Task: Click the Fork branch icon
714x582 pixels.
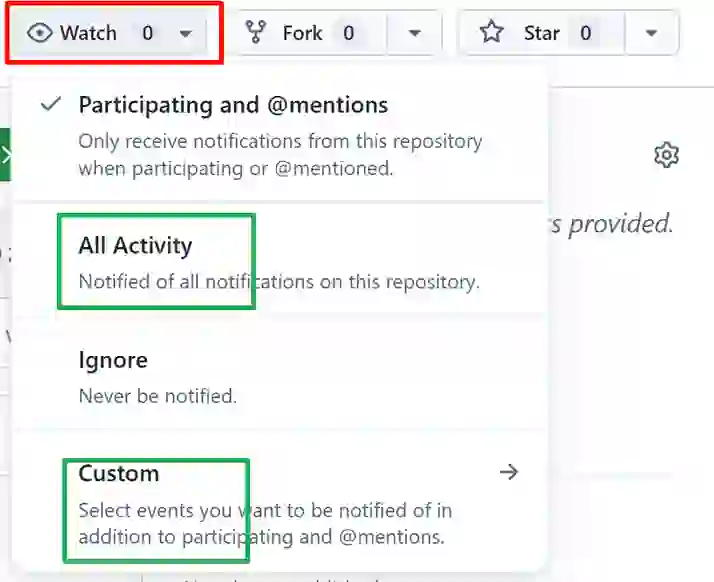Action: click(255, 32)
